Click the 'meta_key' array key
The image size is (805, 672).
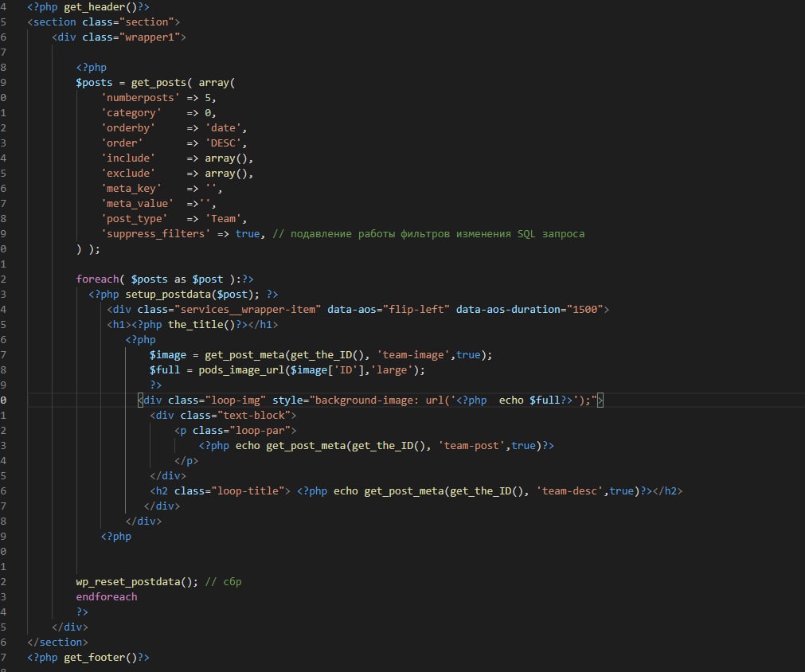point(131,189)
